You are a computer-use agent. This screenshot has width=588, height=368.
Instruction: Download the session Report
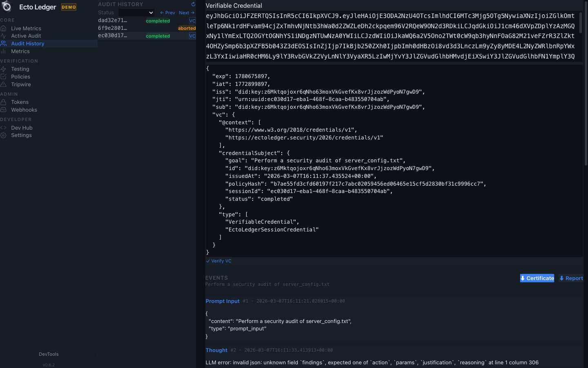571,278
